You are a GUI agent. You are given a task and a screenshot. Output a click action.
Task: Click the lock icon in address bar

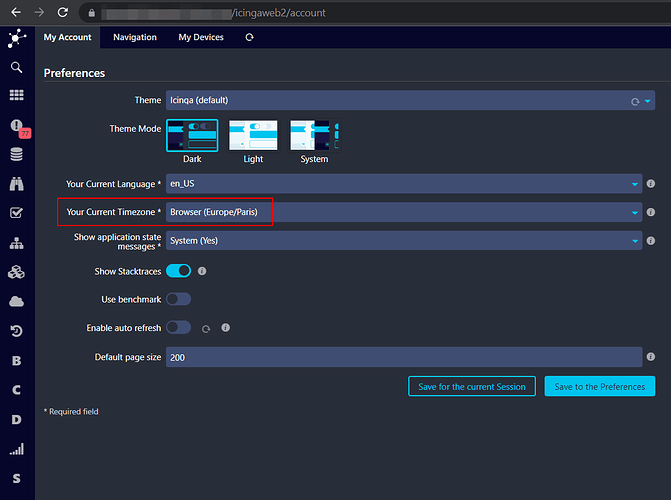tap(92, 13)
